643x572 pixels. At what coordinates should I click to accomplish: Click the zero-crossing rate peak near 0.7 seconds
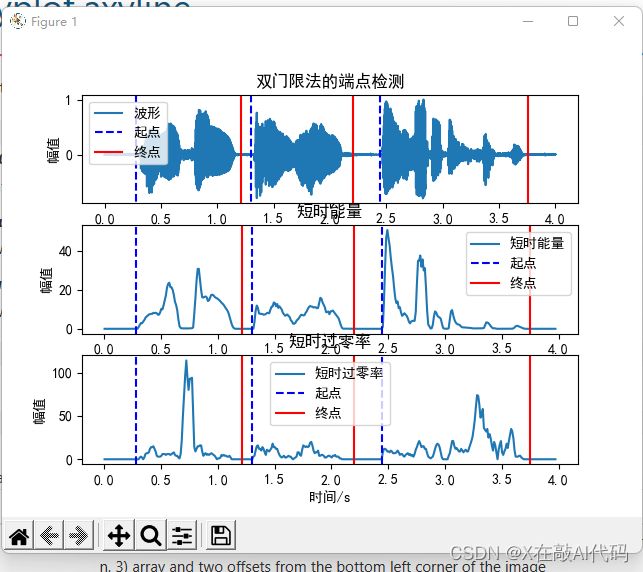(187, 362)
